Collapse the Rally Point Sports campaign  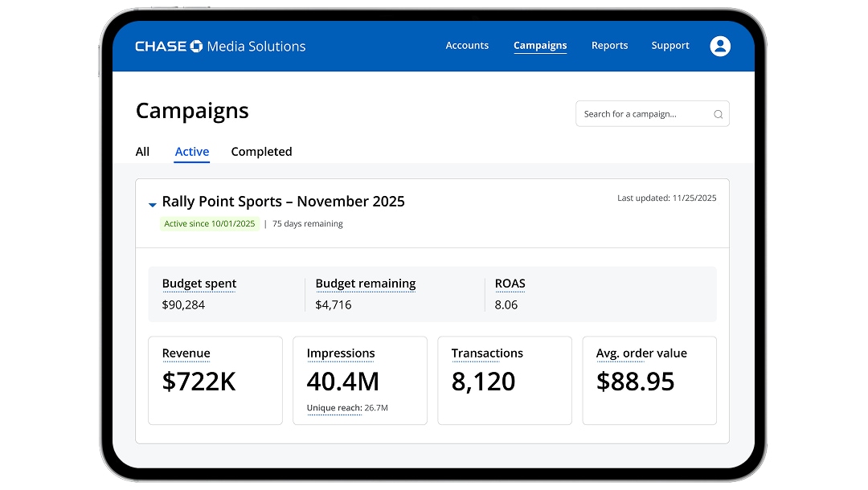tap(153, 204)
